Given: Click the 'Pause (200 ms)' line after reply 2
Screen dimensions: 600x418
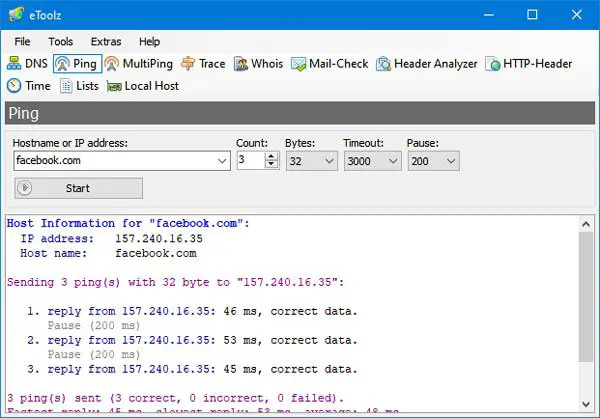Looking at the screenshot, I should point(94,355).
